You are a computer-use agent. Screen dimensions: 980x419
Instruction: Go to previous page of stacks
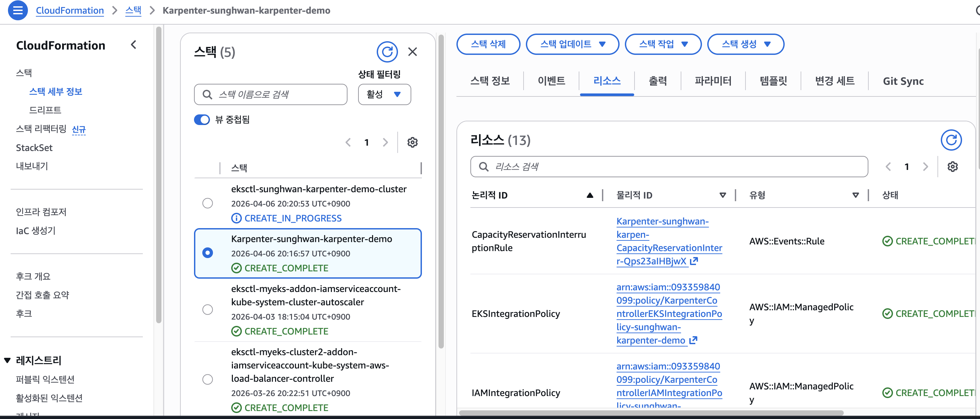pos(348,142)
